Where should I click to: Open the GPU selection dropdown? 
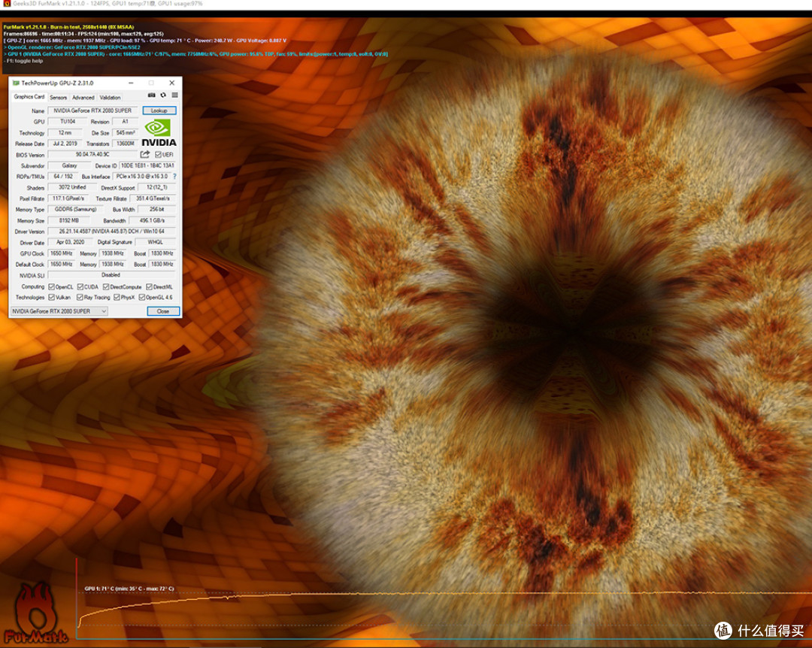click(x=59, y=311)
